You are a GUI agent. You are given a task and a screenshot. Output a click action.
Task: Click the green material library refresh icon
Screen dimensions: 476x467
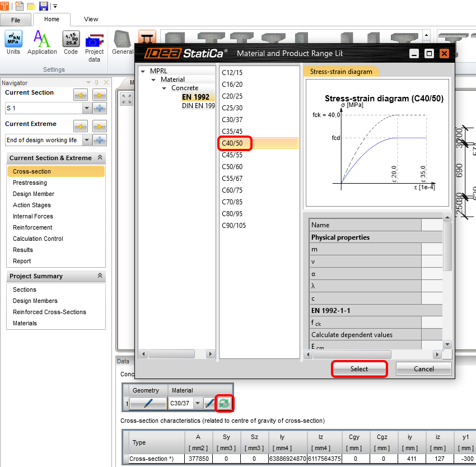[x=224, y=403]
